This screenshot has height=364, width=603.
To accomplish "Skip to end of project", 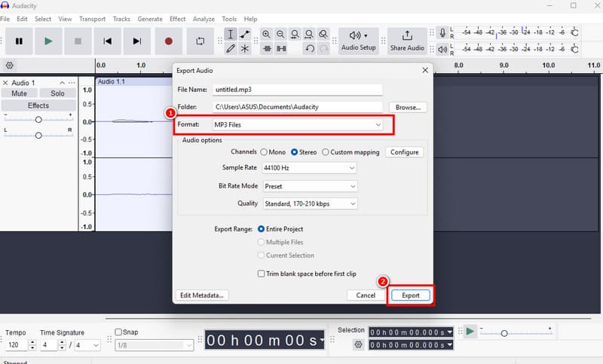I will pos(137,41).
